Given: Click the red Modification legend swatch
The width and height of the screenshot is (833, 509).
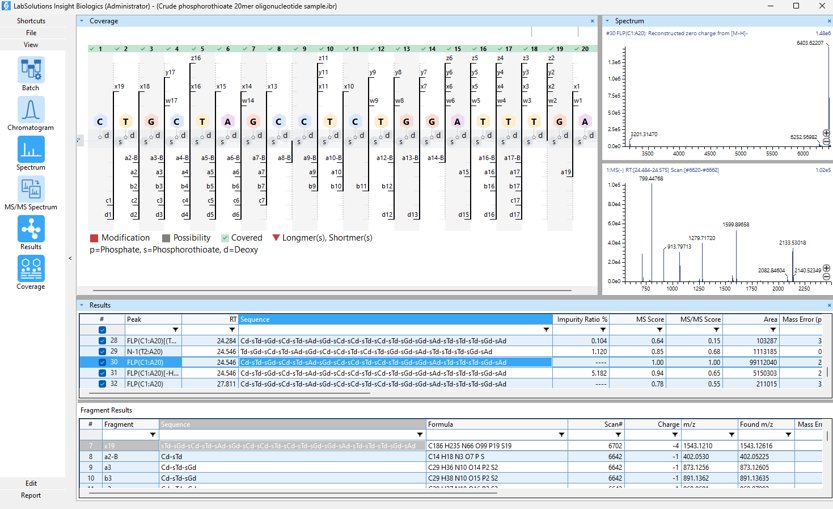Looking at the screenshot, I should (94, 238).
